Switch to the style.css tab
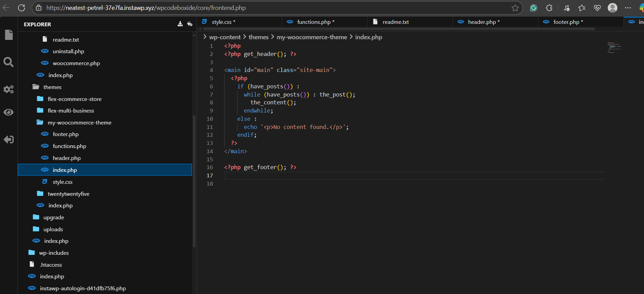Screen dimensions: 644x294 coord(239,22)
